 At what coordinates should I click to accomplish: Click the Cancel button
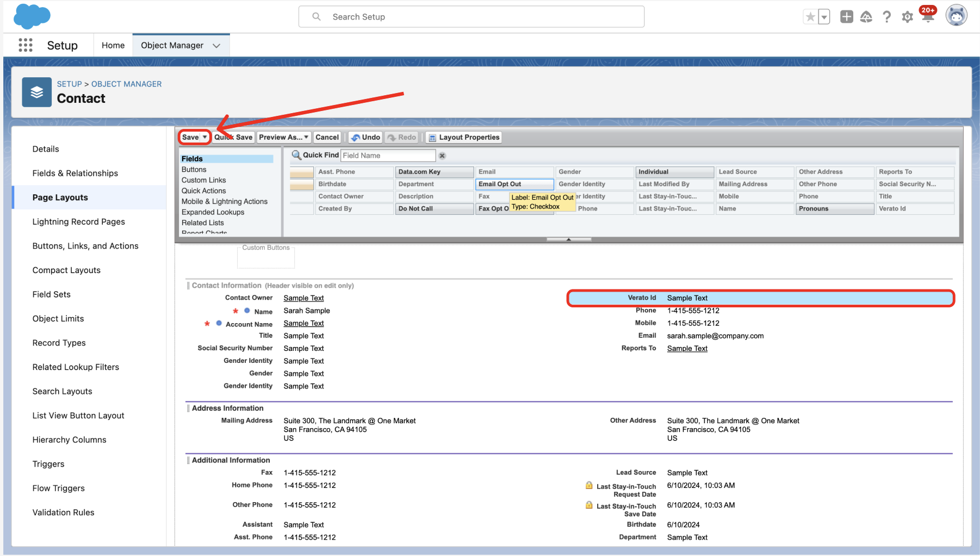[327, 137]
